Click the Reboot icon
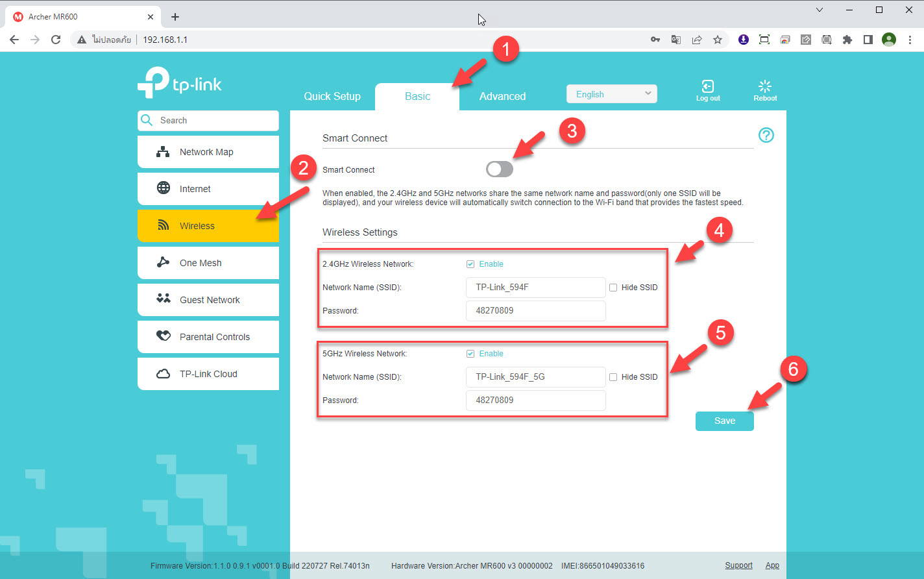 [x=765, y=86]
